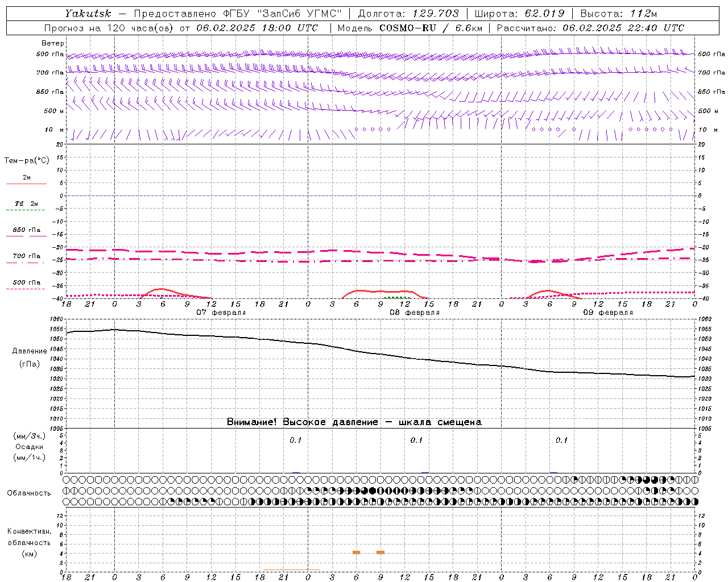Click the '07 февраля' date label
Screen dimensions: 728x582
[221, 313]
